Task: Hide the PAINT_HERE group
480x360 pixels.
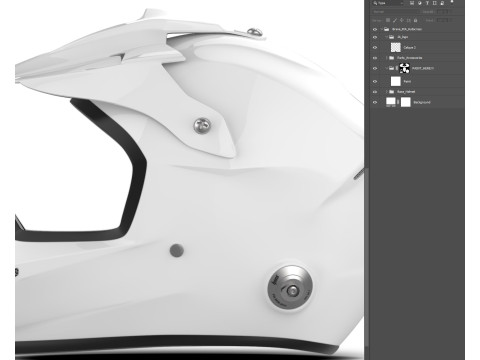Action: pyautogui.click(x=375, y=68)
